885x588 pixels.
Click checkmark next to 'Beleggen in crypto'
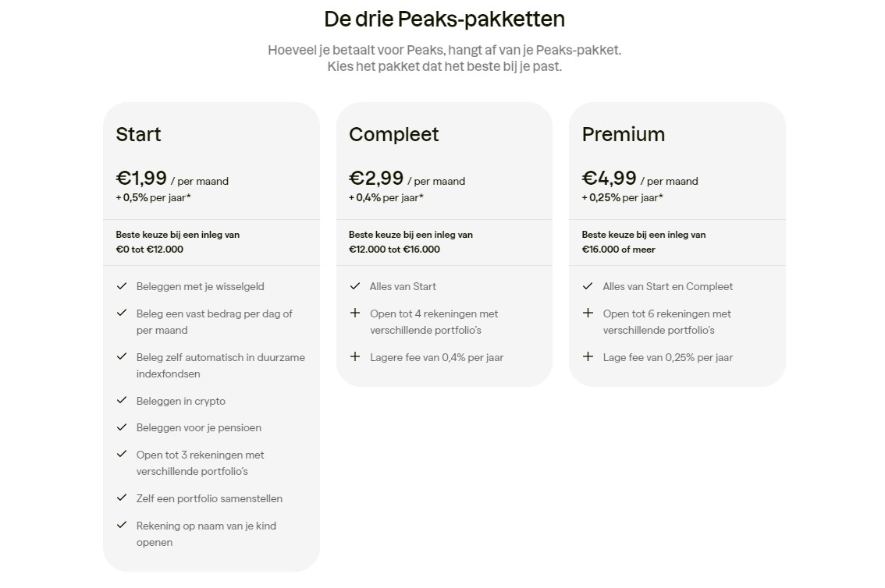pyautogui.click(x=122, y=401)
